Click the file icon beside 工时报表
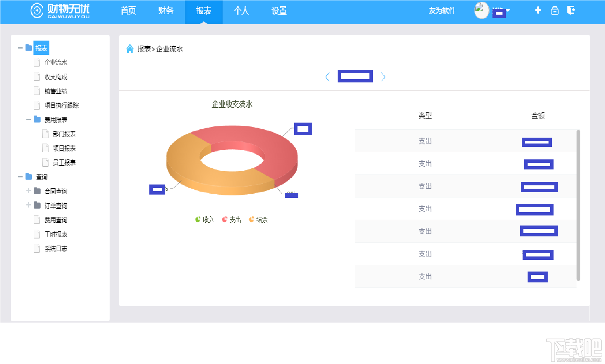 37,234
